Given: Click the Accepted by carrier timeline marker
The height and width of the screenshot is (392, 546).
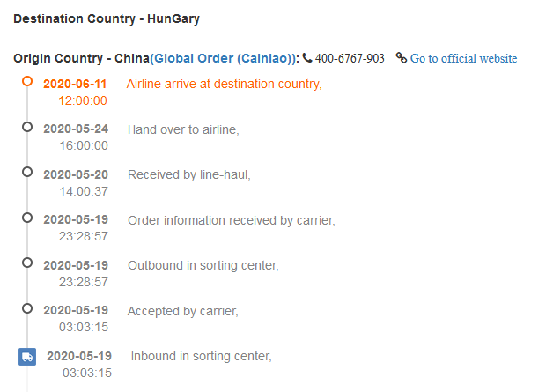Looking at the screenshot, I should click(x=27, y=308).
